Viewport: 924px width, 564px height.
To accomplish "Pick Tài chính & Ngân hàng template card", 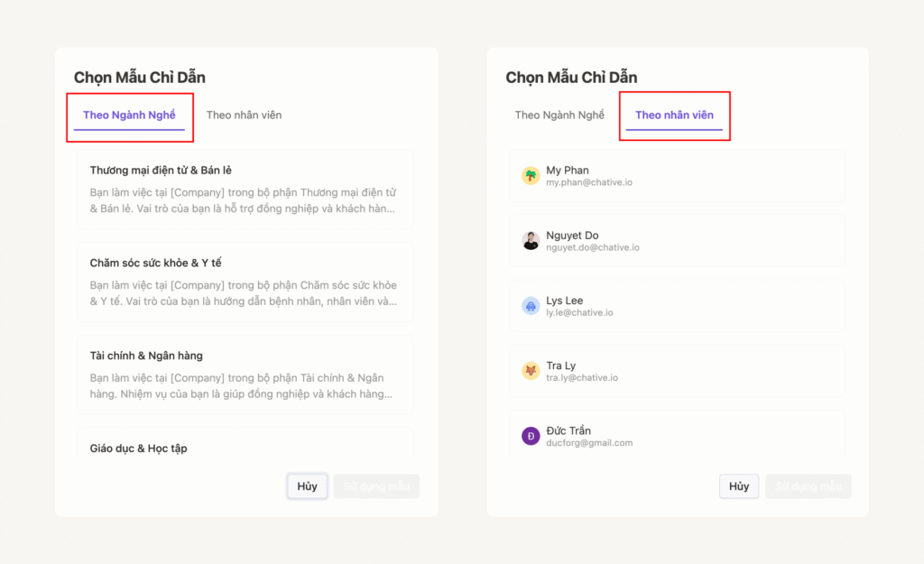I will (x=245, y=374).
